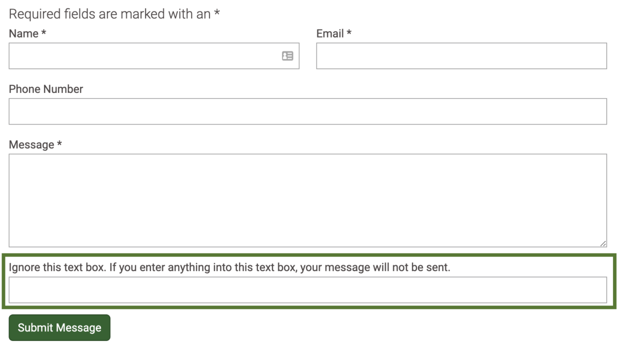Click Submit Message to send the form
This screenshot has width=620, height=364.
point(59,327)
